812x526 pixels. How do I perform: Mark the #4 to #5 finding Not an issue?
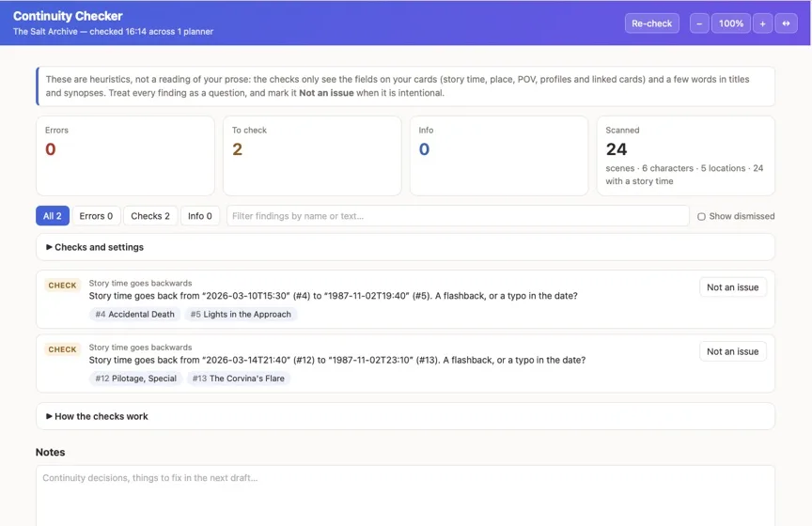(733, 287)
